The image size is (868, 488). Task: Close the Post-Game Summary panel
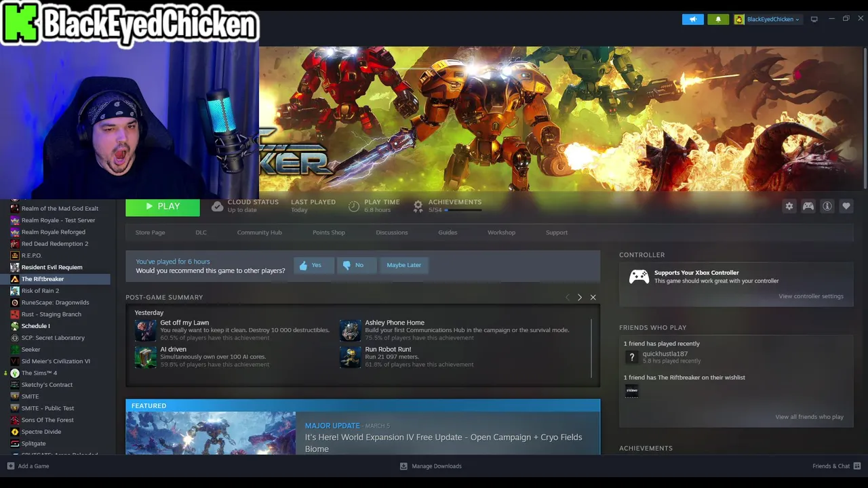point(593,298)
